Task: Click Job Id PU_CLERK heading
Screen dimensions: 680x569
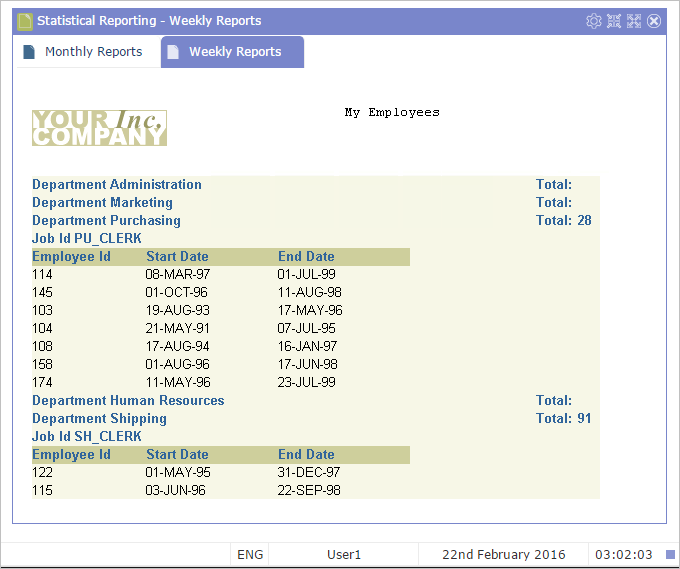Action: (x=87, y=239)
